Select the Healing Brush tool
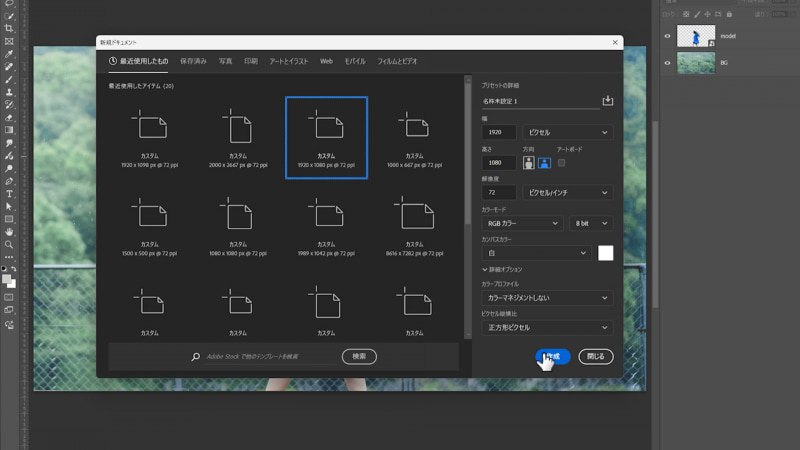Image resolution: width=800 pixels, height=450 pixels. pyautogui.click(x=9, y=67)
